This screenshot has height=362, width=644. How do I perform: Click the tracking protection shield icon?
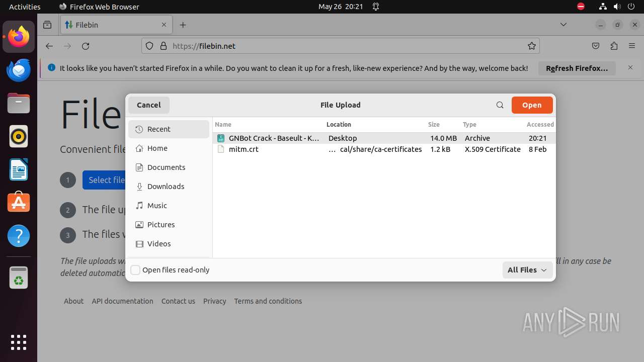[x=149, y=46]
